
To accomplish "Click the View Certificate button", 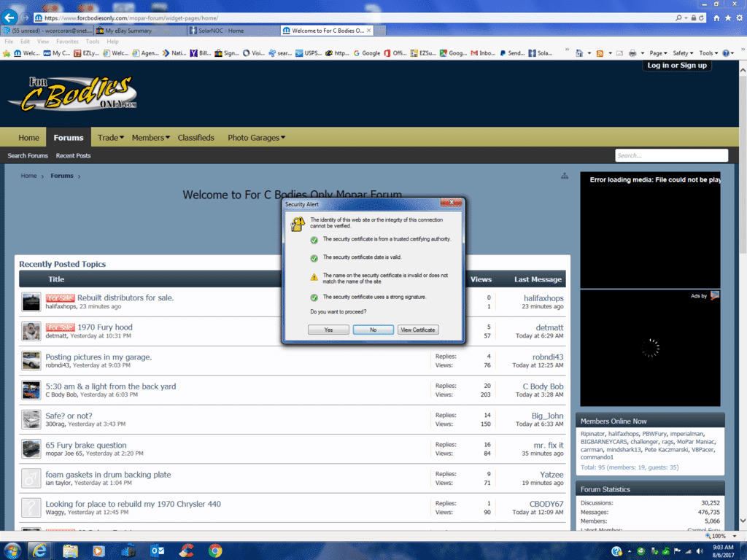I will click(x=418, y=330).
